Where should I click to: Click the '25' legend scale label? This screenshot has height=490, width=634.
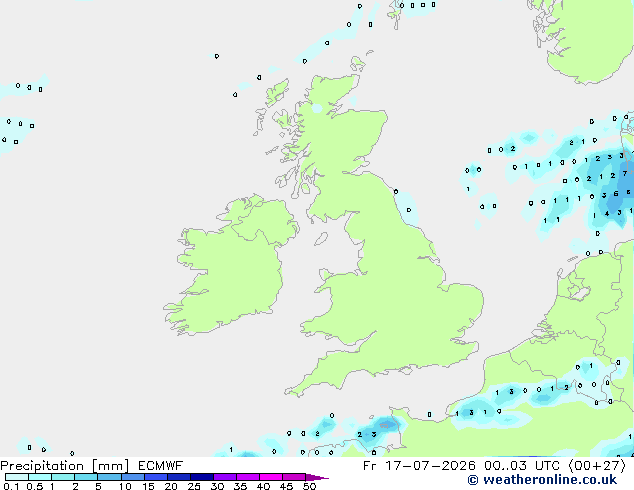coord(194,486)
